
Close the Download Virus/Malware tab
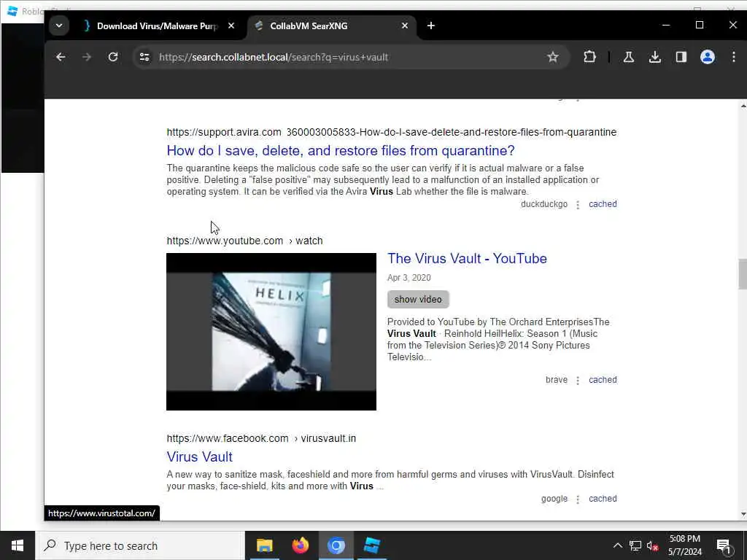231,26
